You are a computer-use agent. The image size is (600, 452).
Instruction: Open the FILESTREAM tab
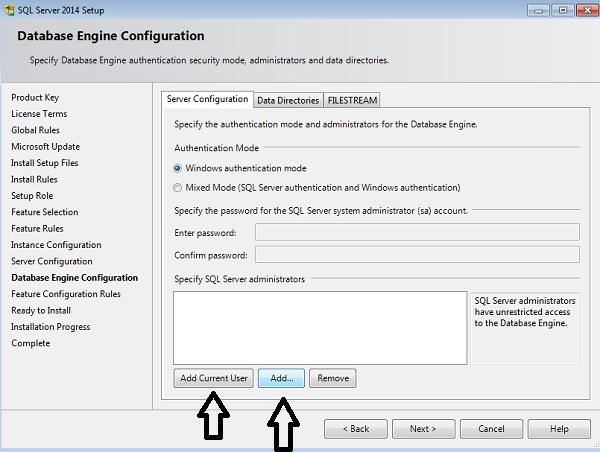point(351,100)
